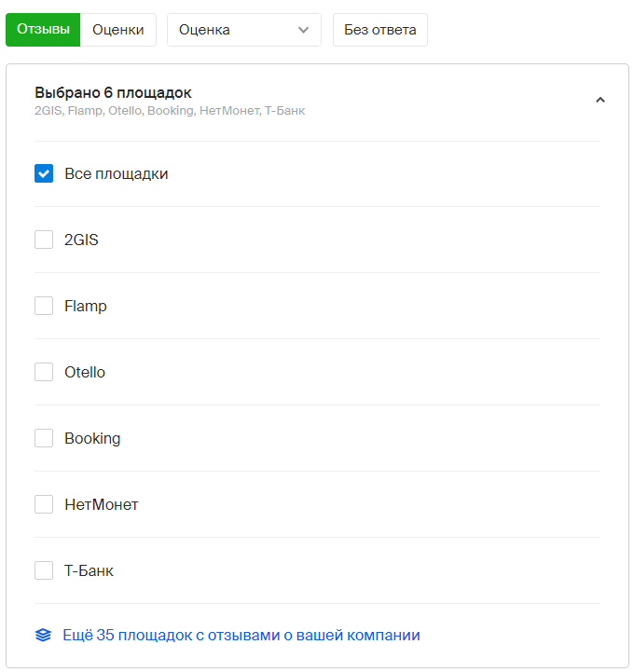
Task: Click the Т-Банк text label
Action: [89, 570]
